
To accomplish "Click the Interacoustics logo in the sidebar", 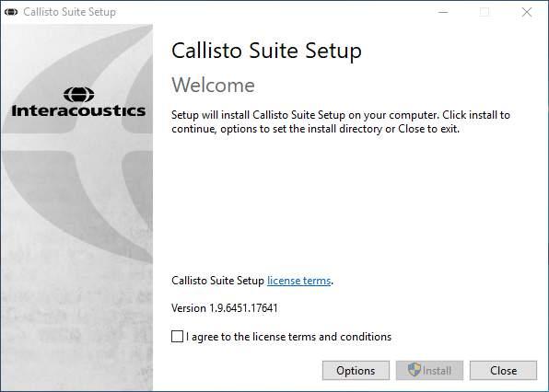I will [x=78, y=102].
